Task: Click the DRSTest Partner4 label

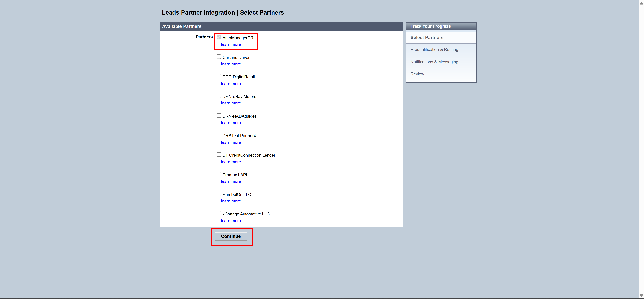Action: coord(239,136)
